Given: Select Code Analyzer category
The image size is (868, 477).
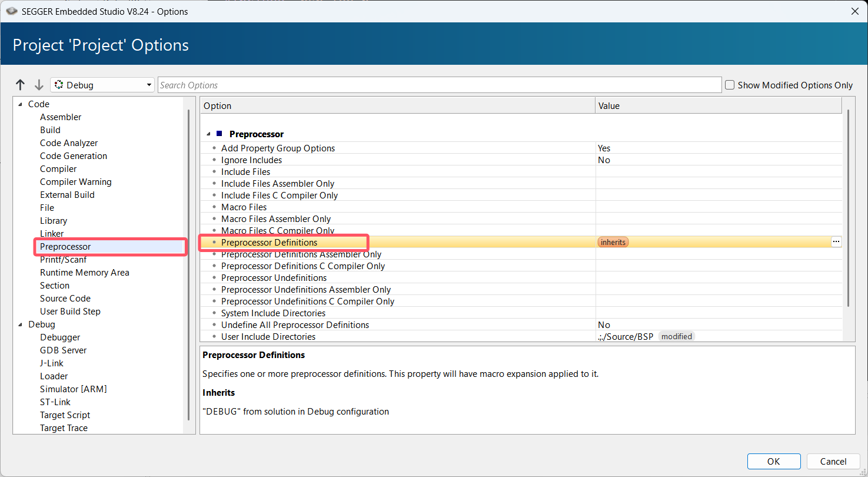Looking at the screenshot, I should pos(69,143).
